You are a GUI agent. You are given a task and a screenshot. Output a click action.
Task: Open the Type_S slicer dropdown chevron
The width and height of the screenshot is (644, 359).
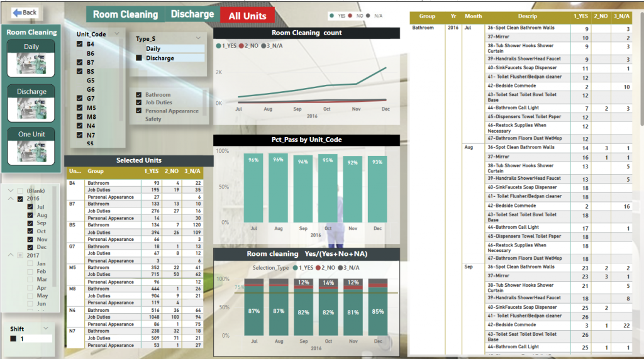(x=198, y=38)
